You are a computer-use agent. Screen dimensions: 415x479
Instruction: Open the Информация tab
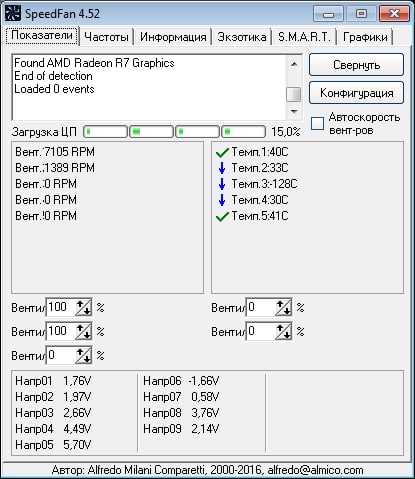[x=173, y=37]
